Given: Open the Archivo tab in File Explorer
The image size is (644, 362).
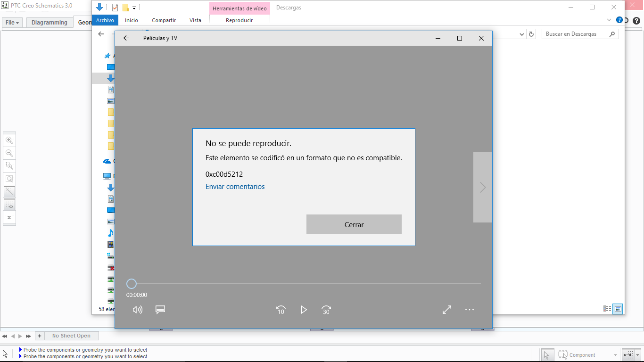Looking at the screenshot, I should point(105,20).
